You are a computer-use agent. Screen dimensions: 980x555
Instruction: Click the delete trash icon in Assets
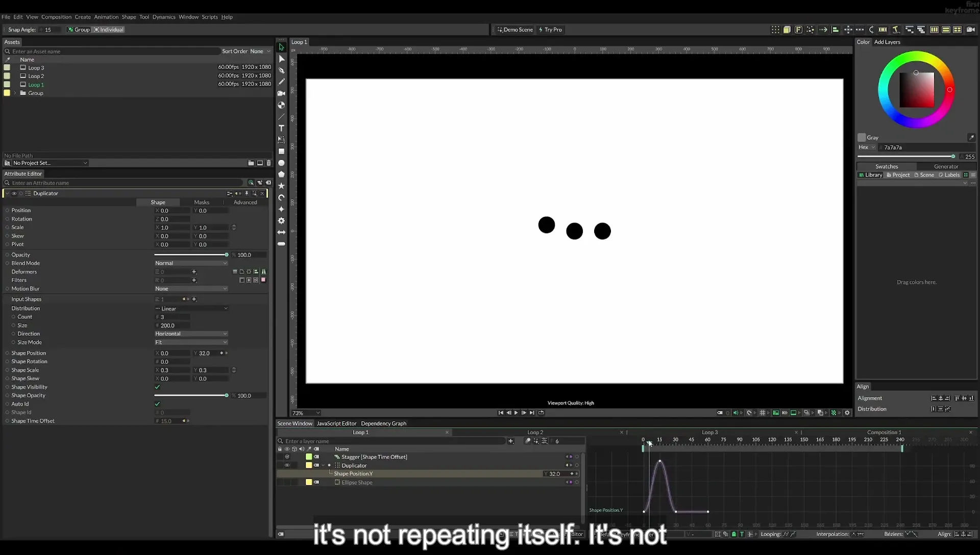coord(269,163)
